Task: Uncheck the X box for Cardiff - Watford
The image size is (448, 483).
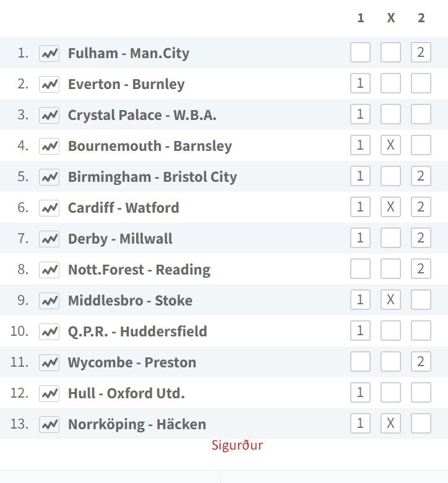Action: [x=390, y=207]
